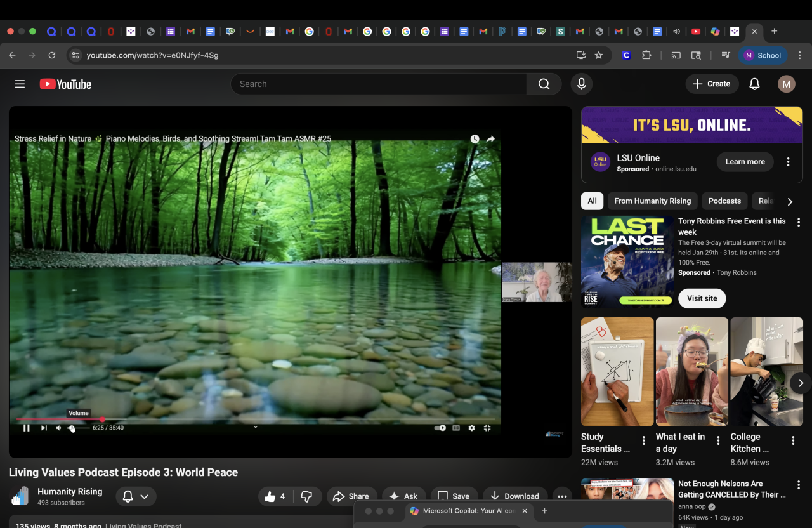
Task: Open the hamburger guide menu
Action: coord(20,84)
